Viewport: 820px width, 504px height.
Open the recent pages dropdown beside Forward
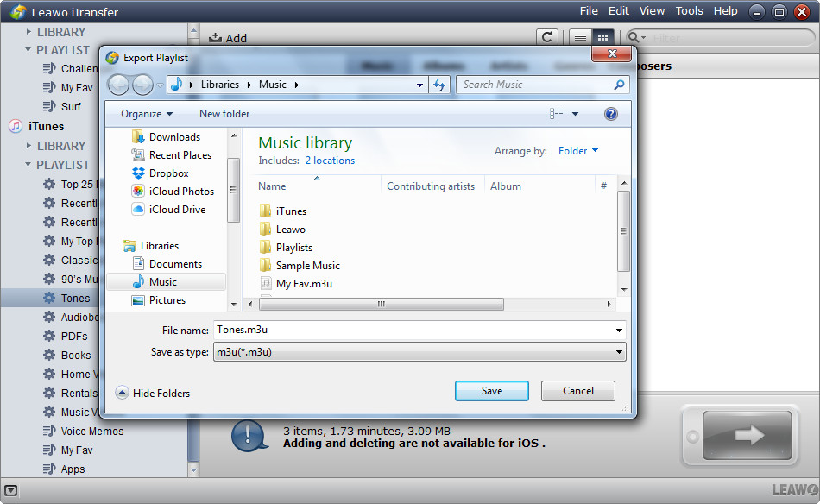pyautogui.click(x=160, y=85)
